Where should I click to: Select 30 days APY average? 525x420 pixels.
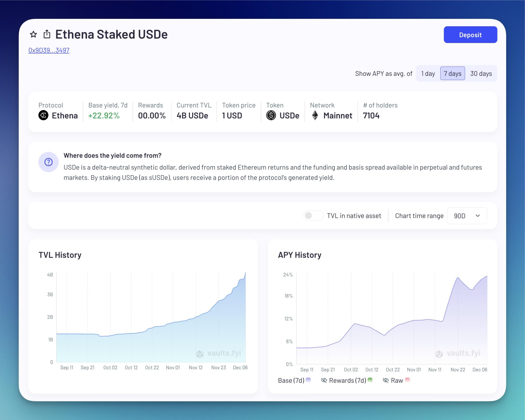[481, 74]
